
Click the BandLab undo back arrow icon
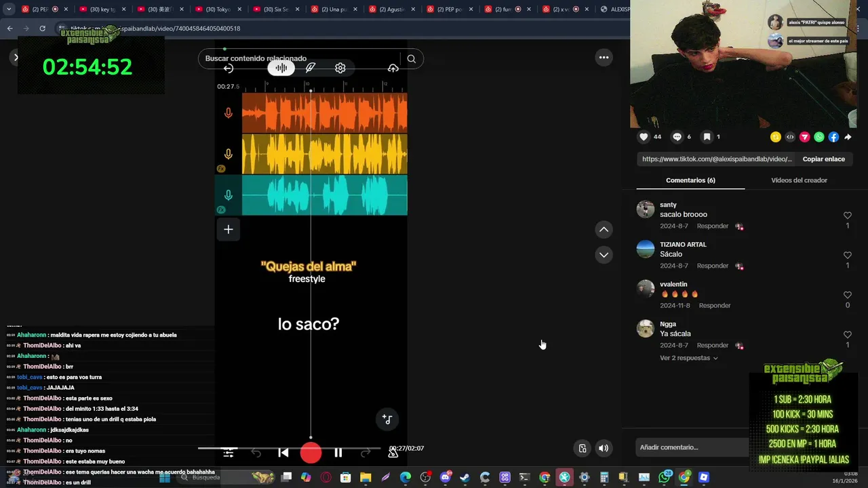pos(229,68)
